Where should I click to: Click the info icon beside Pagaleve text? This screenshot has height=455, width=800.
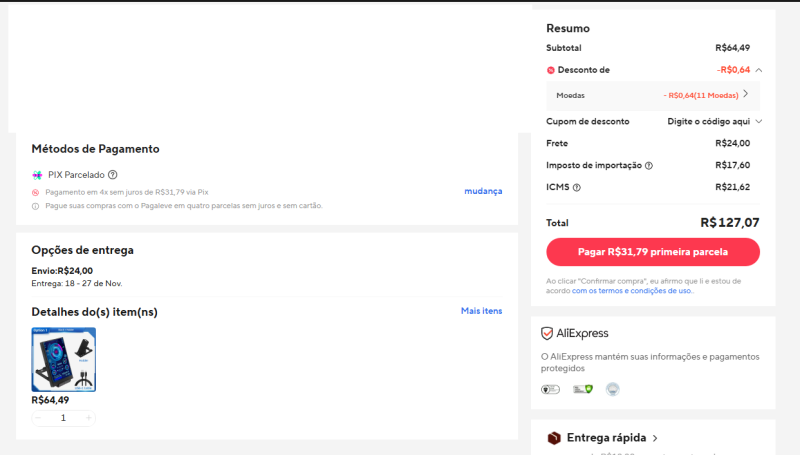pos(36,206)
